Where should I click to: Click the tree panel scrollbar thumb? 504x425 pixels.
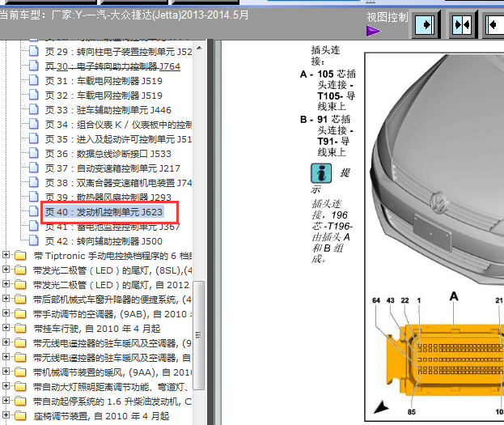(199, 335)
